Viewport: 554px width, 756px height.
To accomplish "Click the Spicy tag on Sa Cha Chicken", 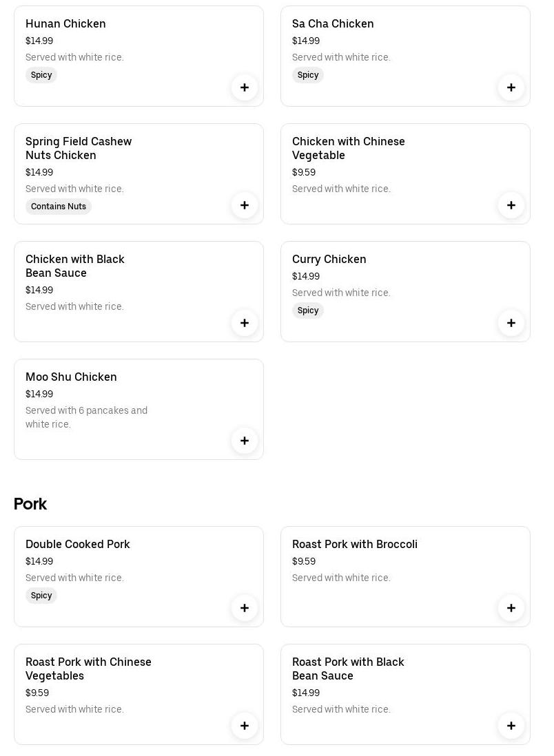I will (x=308, y=75).
